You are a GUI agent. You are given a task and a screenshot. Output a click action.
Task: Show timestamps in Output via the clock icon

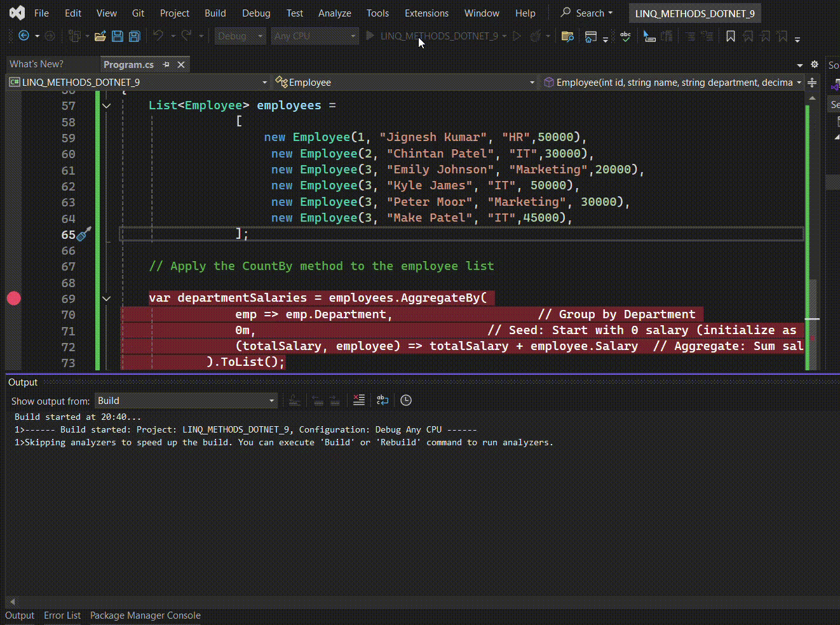(x=405, y=400)
